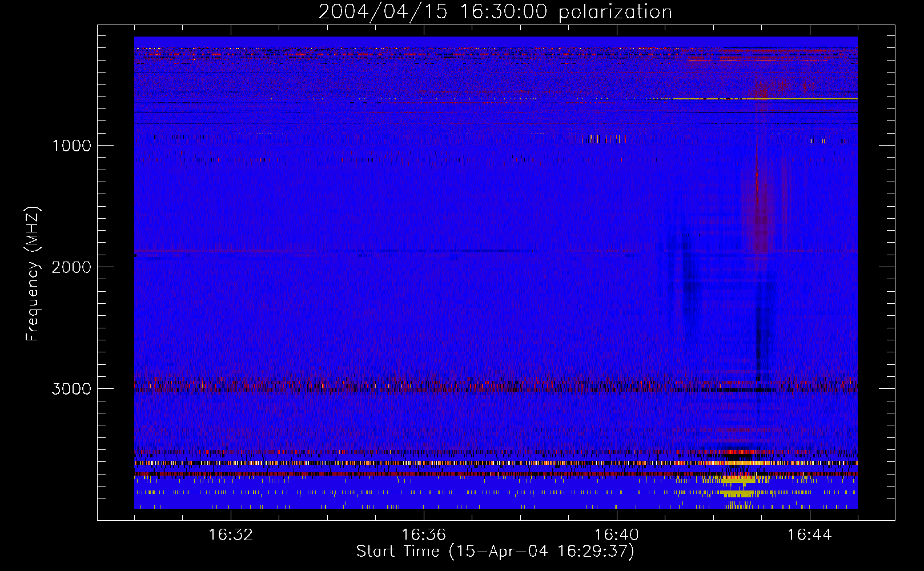Click the 16:40 time tick label

pyautogui.click(x=617, y=535)
